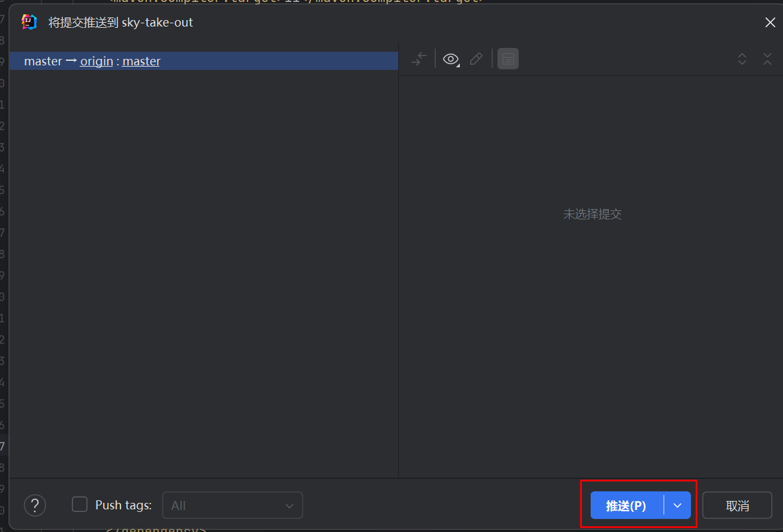Click the origin remote link
The image size is (783, 532).
tap(96, 61)
